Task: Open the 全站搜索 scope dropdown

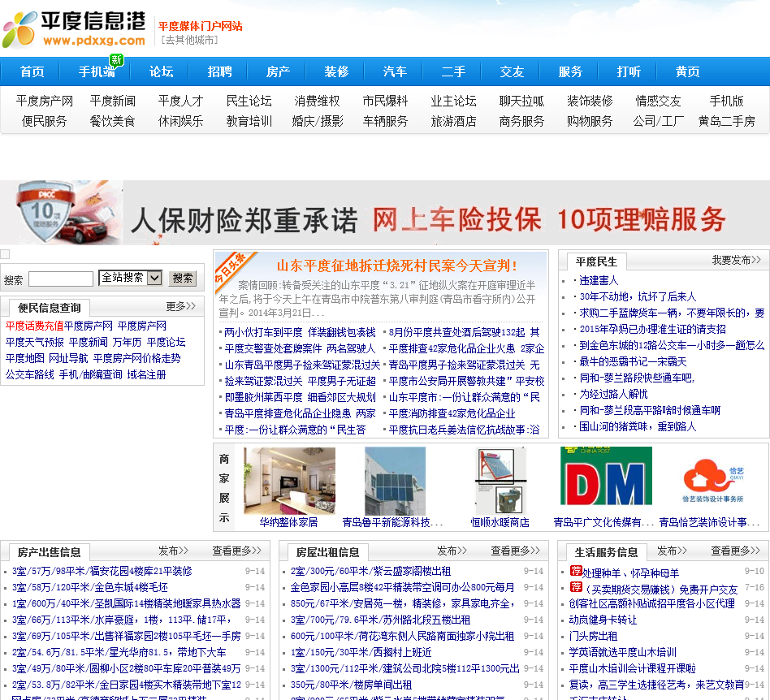Action: (x=130, y=278)
